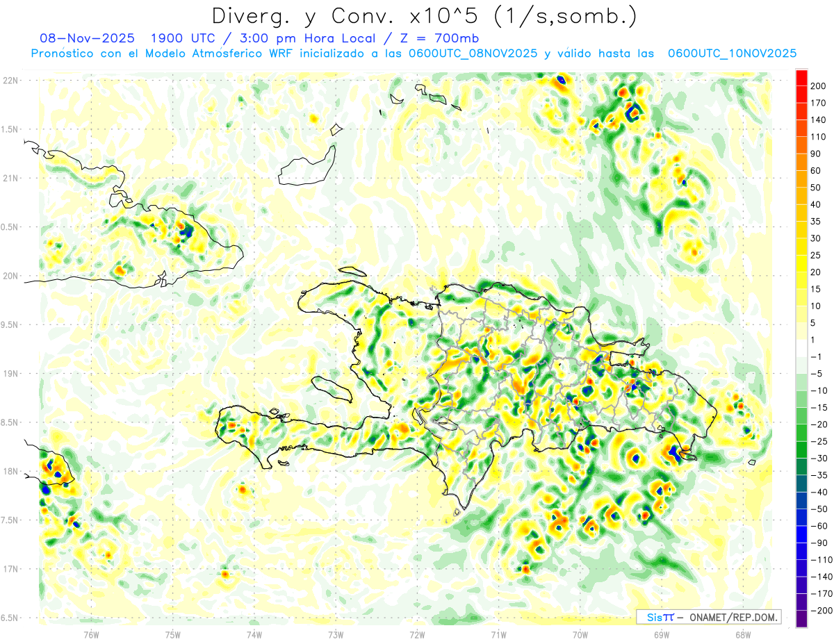Click the '7.5N' latitude label
The width and height of the screenshot is (834, 644).
(10, 520)
